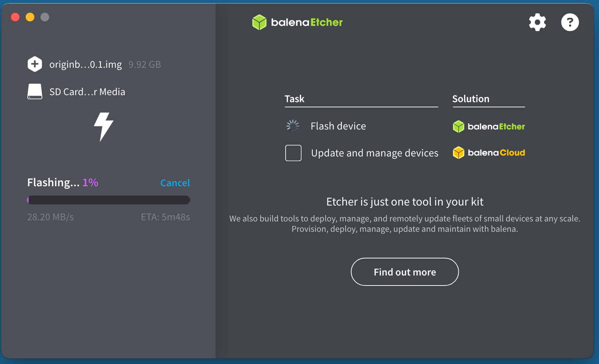
Task: Click the SD card drive icon
Action: [x=34, y=91]
